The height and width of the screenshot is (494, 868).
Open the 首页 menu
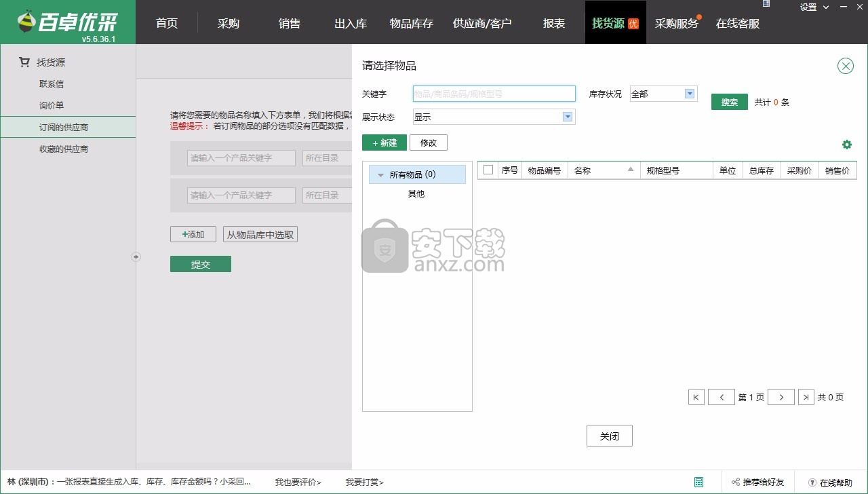point(167,23)
